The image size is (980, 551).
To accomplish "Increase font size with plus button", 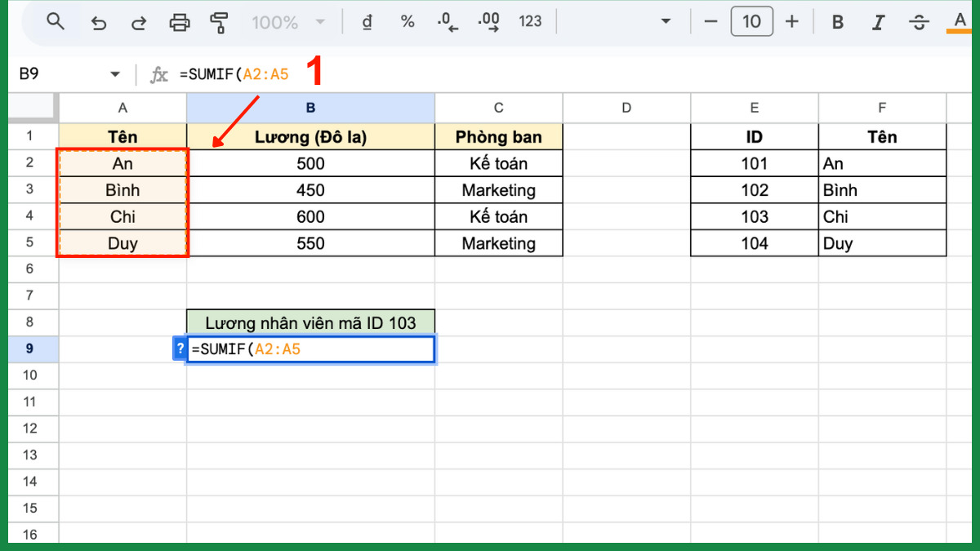I will 791,22.
